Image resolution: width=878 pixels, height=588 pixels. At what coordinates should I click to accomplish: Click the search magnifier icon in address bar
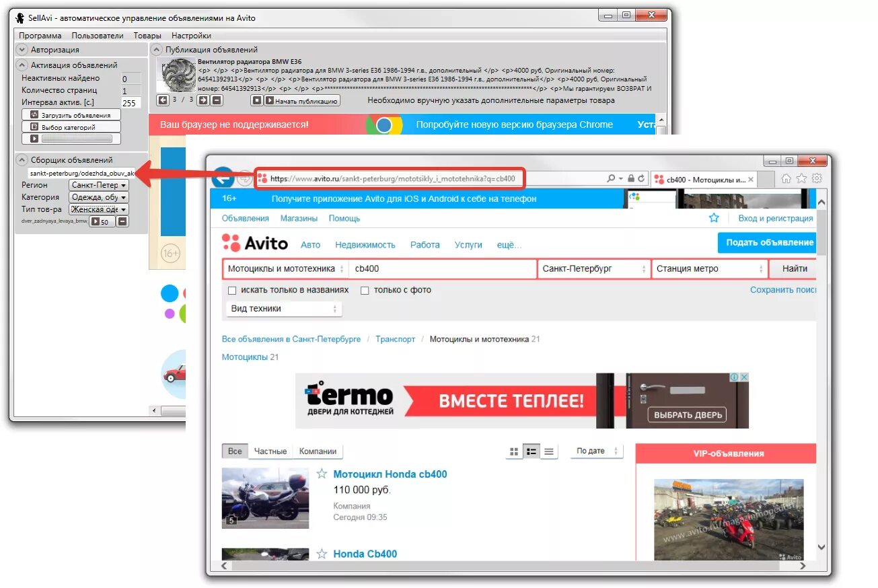pos(610,179)
